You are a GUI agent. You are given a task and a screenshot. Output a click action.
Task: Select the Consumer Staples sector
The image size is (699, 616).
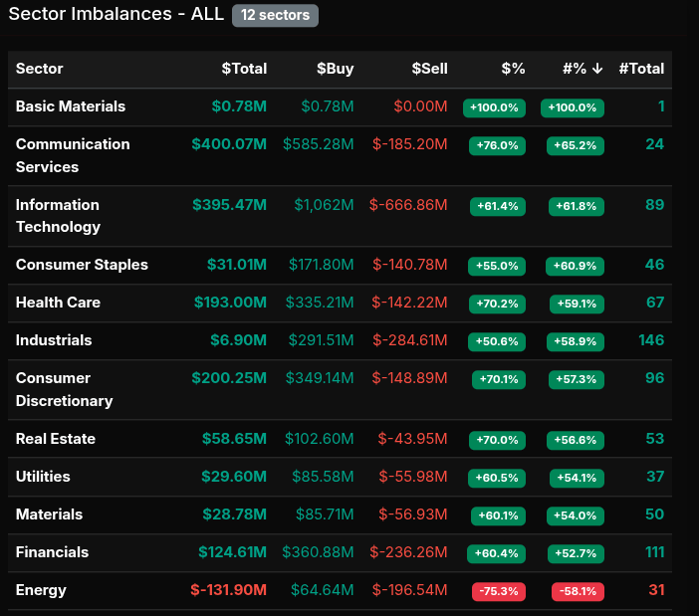click(x=82, y=265)
